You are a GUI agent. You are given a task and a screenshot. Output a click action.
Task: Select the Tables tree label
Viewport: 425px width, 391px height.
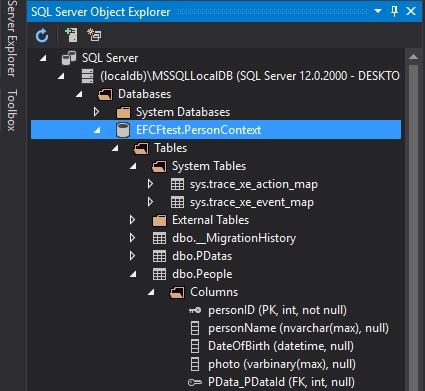tap(171, 148)
